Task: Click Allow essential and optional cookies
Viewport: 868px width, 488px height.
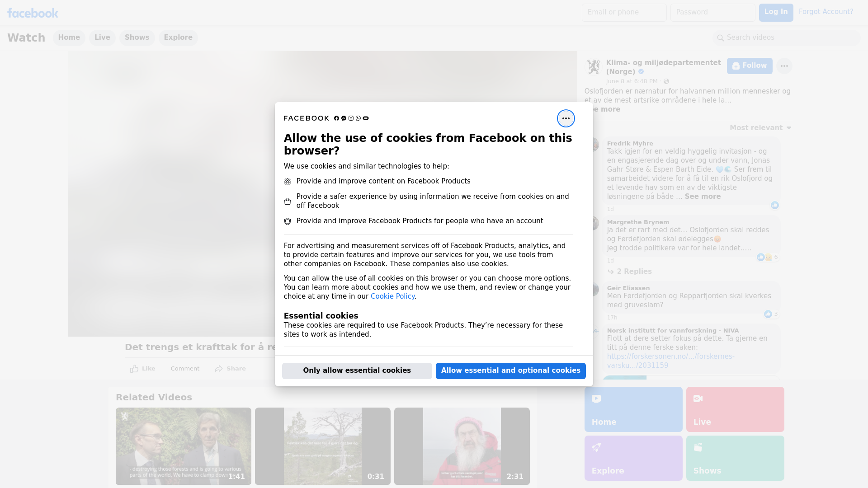Action: (511, 371)
